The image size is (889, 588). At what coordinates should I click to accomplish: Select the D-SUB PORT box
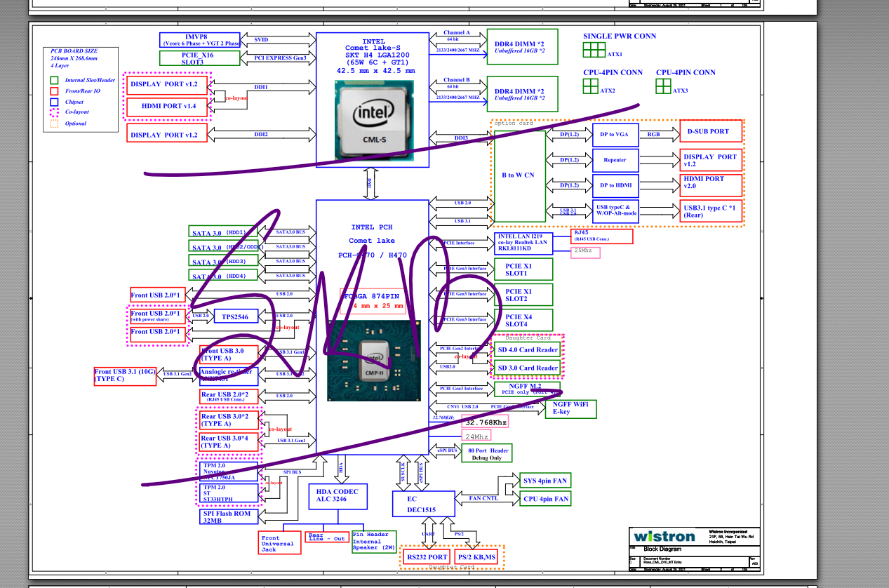[x=711, y=131]
